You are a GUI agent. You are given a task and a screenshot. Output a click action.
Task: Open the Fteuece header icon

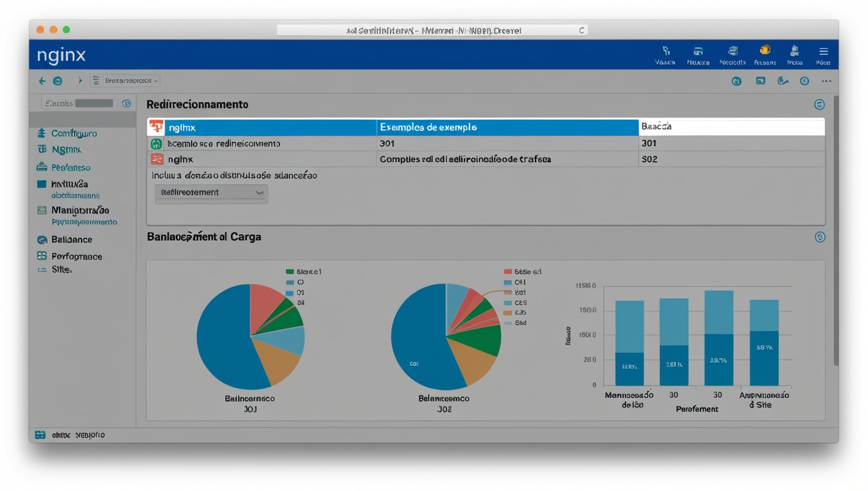698,51
